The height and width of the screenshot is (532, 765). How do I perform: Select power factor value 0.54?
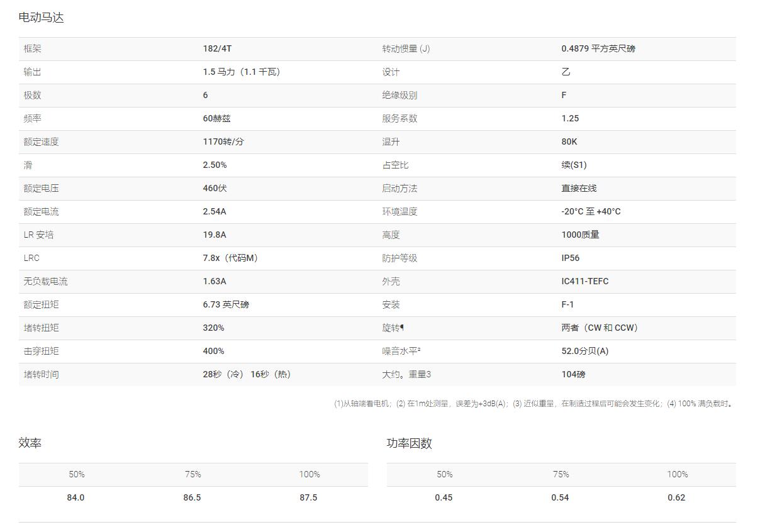point(560,497)
